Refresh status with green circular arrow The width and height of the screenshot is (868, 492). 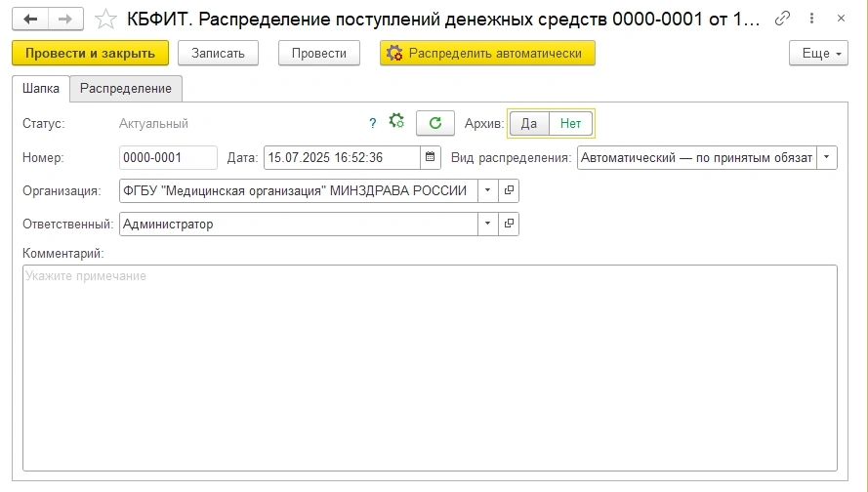435,123
